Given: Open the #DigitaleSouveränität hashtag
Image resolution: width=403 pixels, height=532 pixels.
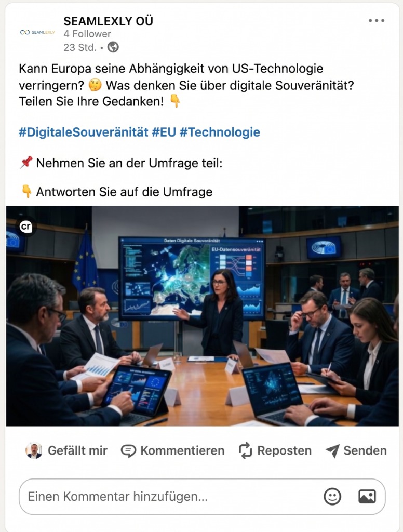Looking at the screenshot, I should pyautogui.click(x=84, y=132).
